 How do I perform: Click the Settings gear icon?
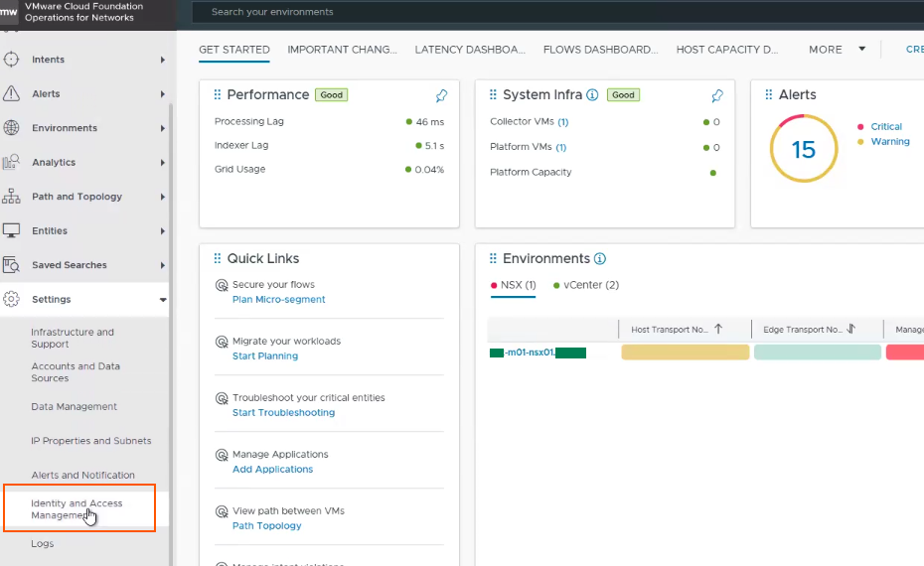click(x=11, y=299)
